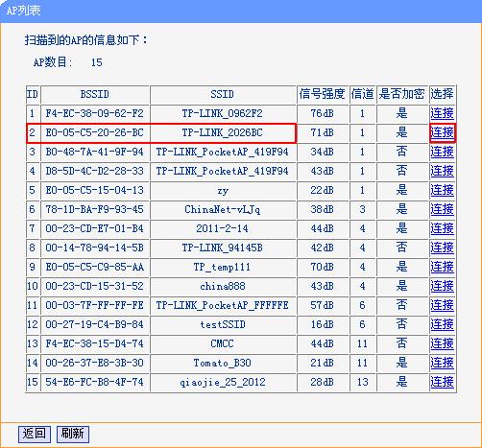
Task: Click the 刷新 refresh button
Action: pos(73,434)
